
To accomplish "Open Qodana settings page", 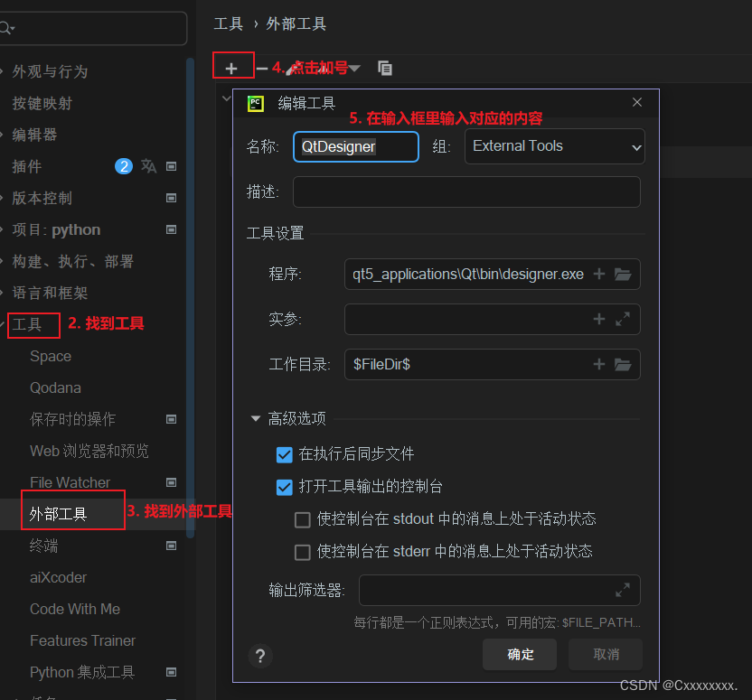I will [55, 387].
